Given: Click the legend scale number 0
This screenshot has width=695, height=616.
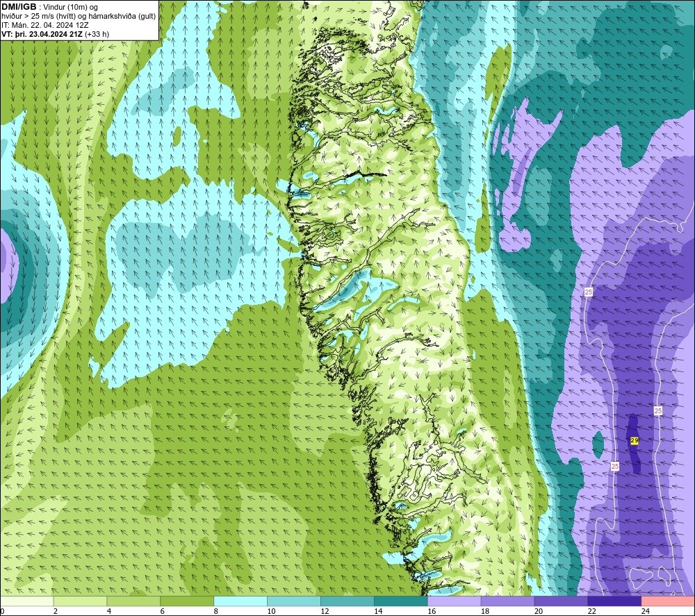Looking at the screenshot, I should [x=2, y=611].
